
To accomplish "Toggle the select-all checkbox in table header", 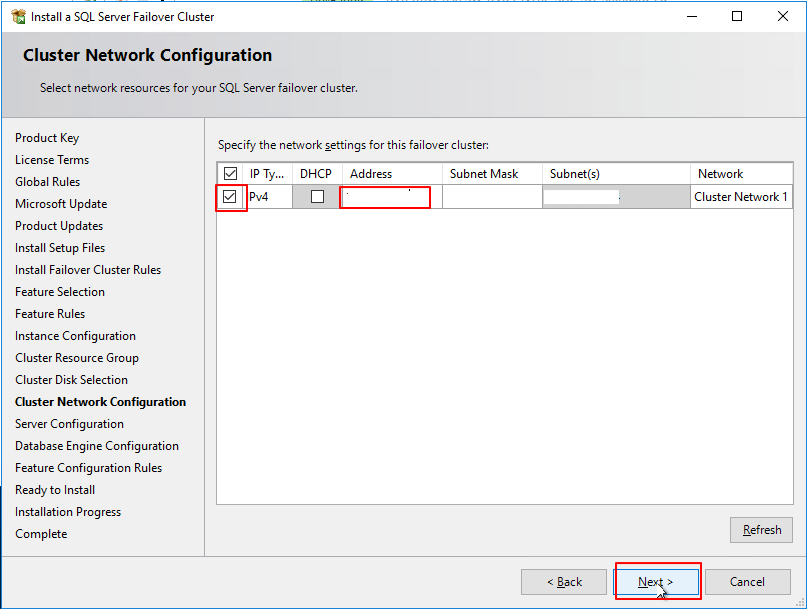I will point(230,173).
